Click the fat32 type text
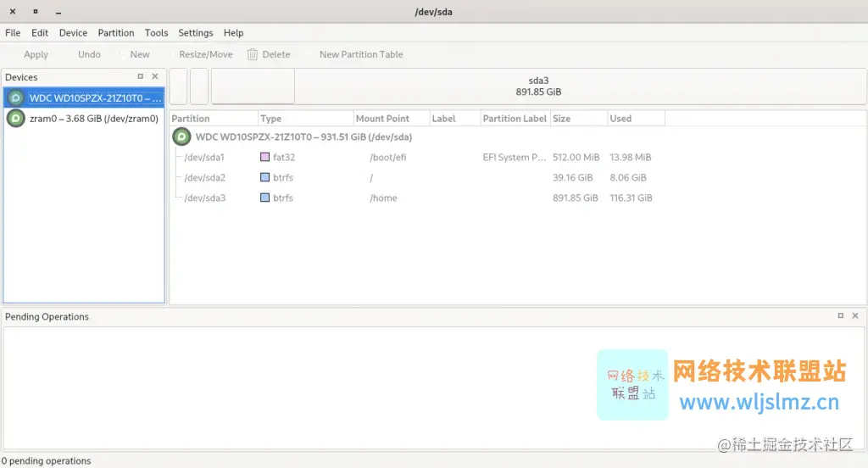 pos(283,158)
